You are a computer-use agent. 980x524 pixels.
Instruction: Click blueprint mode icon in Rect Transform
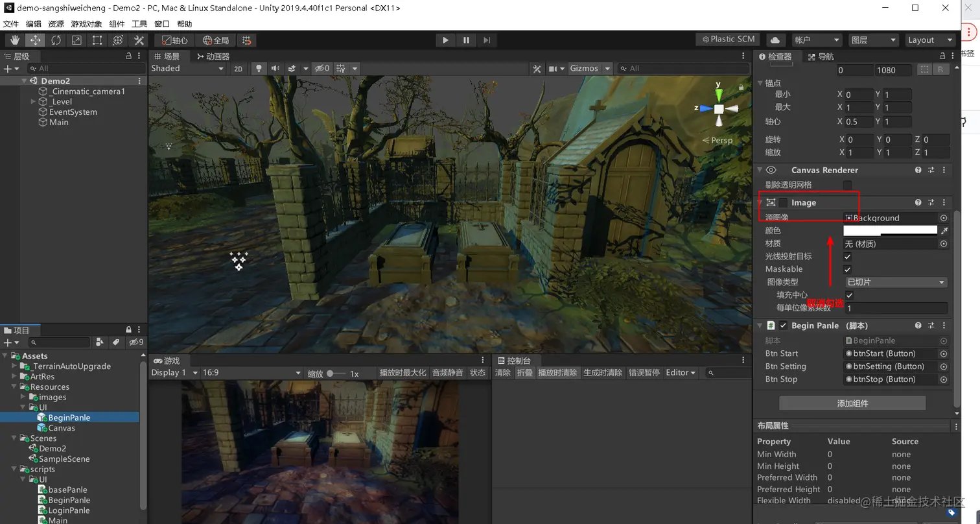(x=925, y=70)
